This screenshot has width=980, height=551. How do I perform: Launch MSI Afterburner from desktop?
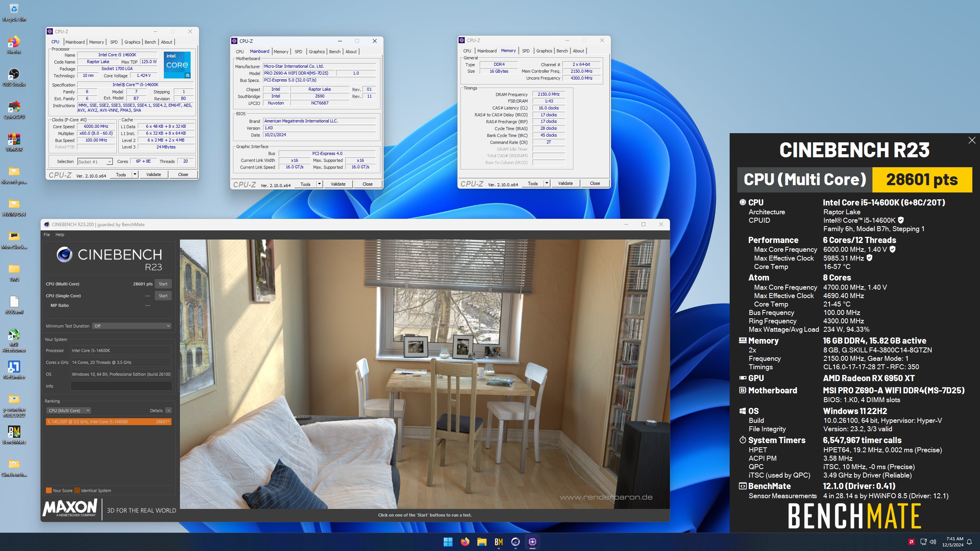(x=14, y=340)
